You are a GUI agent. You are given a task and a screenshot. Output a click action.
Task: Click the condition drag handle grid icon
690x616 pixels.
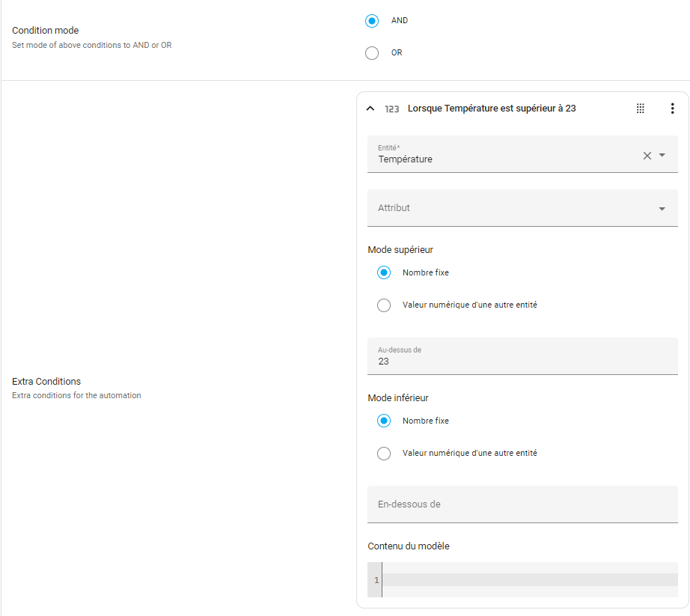[x=641, y=109]
